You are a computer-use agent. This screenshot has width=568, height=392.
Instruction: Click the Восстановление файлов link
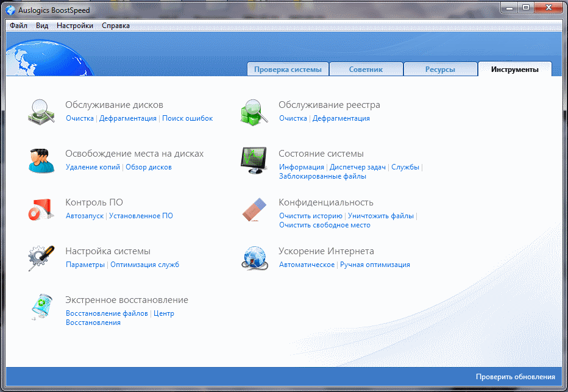pyautogui.click(x=107, y=313)
